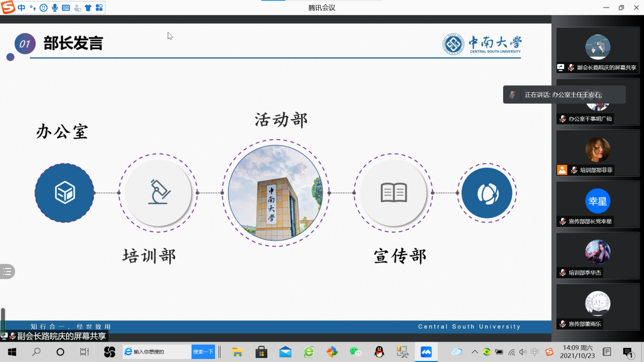Click the Tencent Meeting taskbar icon
Screen dimensions: 644x362
pyautogui.click(x=426, y=352)
